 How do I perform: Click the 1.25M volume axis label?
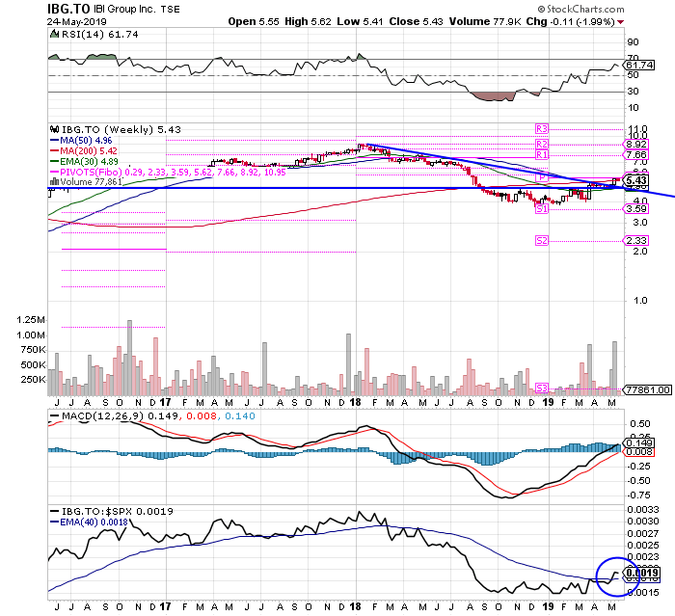point(31,320)
